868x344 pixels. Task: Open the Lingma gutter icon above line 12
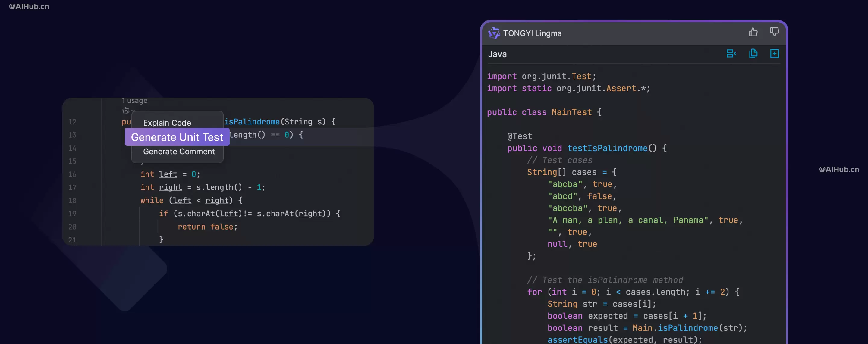(x=126, y=111)
